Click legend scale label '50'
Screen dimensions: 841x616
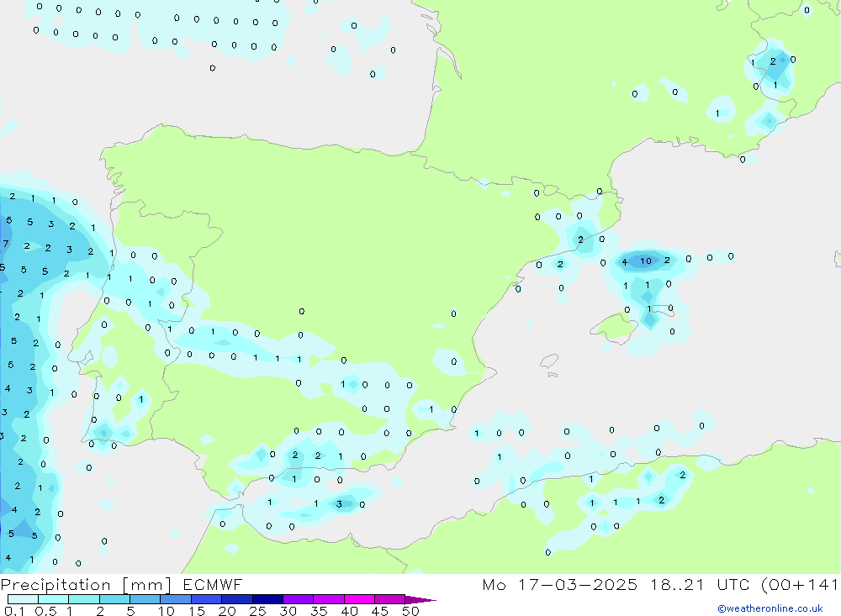[410, 611]
